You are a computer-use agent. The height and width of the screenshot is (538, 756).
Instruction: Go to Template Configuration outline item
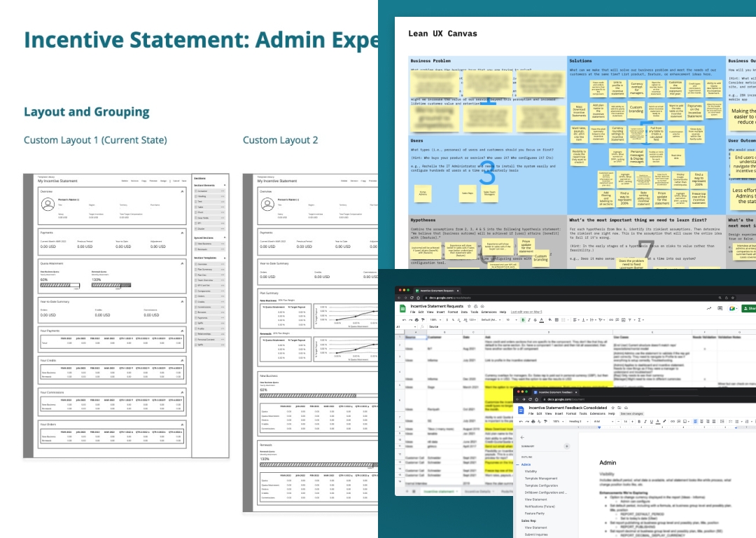pyautogui.click(x=541, y=485)
